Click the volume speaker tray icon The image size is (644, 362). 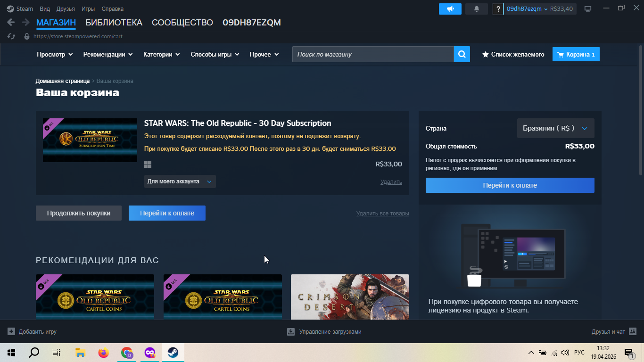[x=565, y=353]
